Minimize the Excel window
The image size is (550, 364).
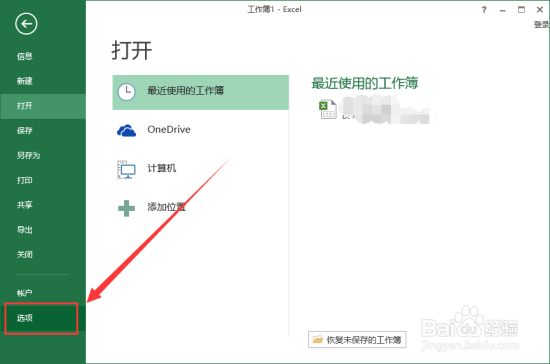[x=503, y=10]
